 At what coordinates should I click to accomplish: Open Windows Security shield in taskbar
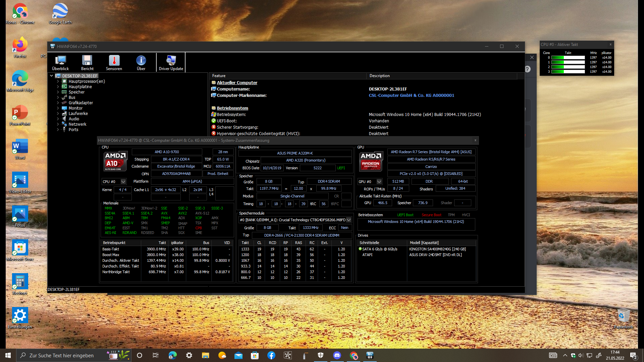tap(321, 355)
